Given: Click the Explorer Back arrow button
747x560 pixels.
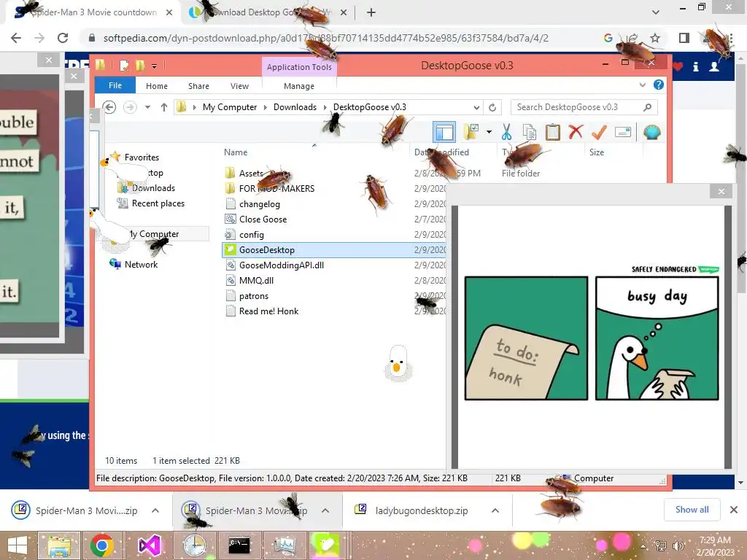Looking at the screenshot, I should pos(109,107).
